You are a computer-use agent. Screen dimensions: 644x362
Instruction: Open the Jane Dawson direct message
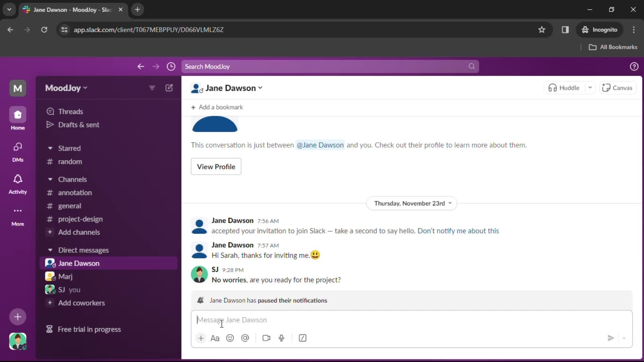point(108,263)
